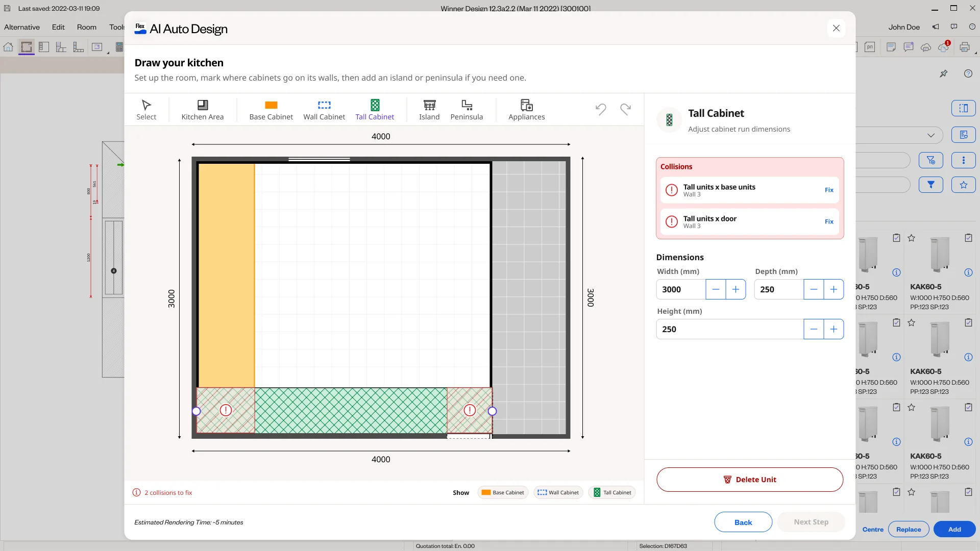The width and height of the screenshot is (980, 551).
Task: Select the Tall Cabinet tool
Action: pyautogui.click(x=375, y=110)
